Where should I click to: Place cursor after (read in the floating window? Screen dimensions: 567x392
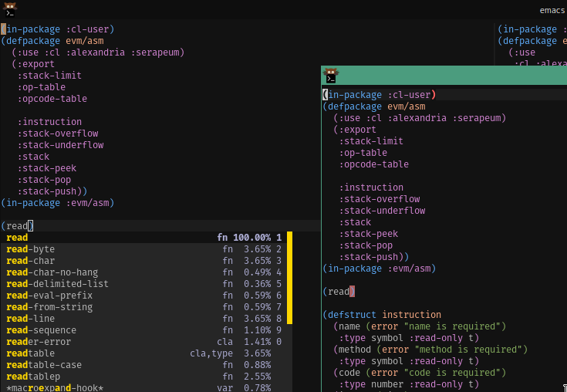click(352, 292)
